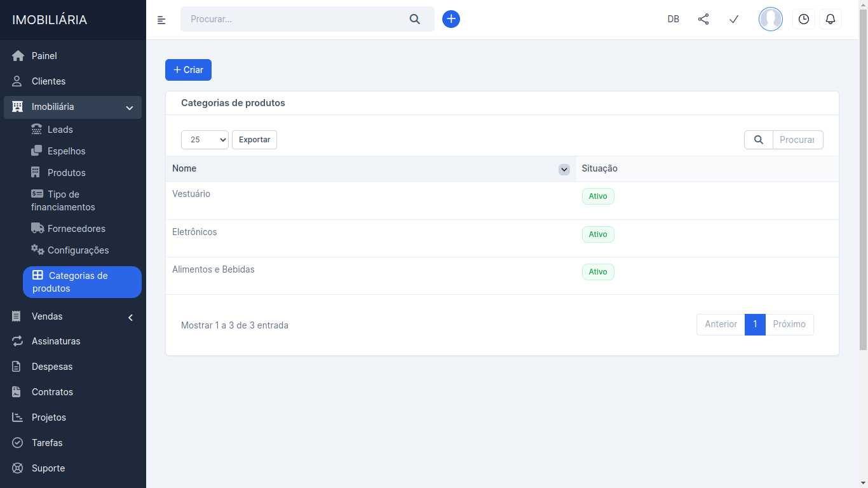Open the notifications bell icon
The width and height of the screenshot is (868, 488).
(x=831, y=19)
